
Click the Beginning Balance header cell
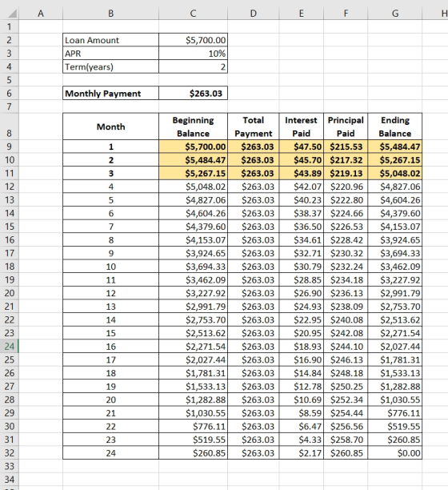pyautogui.click(x=193, y=127)
